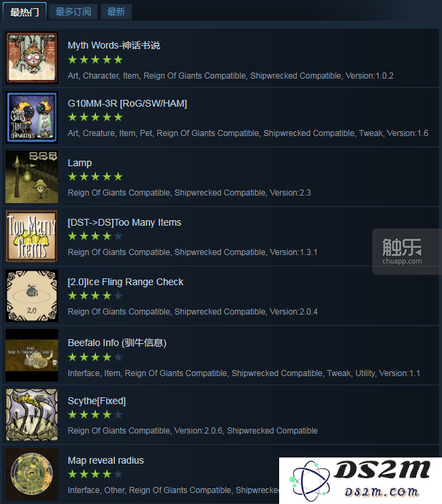Click the star rating of Myth Words
Screen dimensions: 442x504
click(96, 59)
